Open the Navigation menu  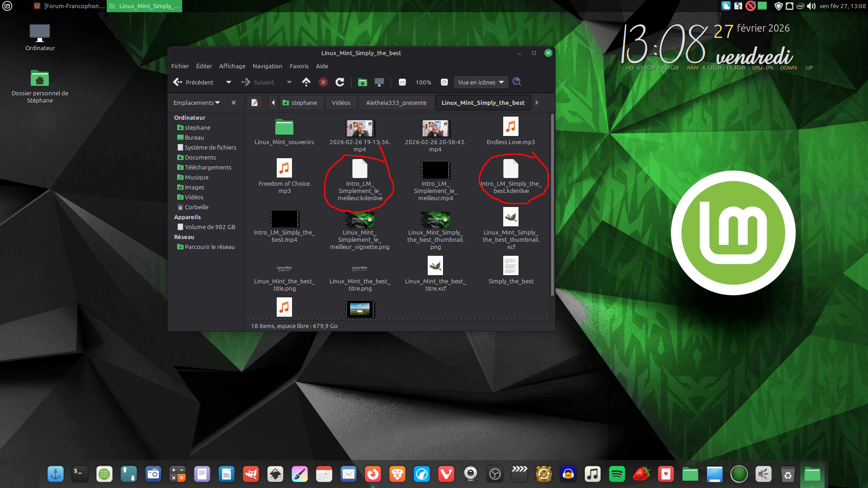[x=268, y=66]
